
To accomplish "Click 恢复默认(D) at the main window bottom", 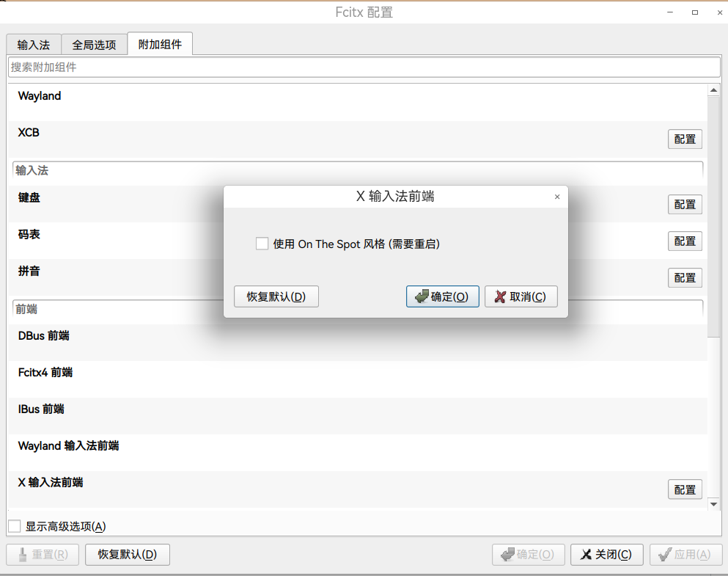I will tap(128, 555).
